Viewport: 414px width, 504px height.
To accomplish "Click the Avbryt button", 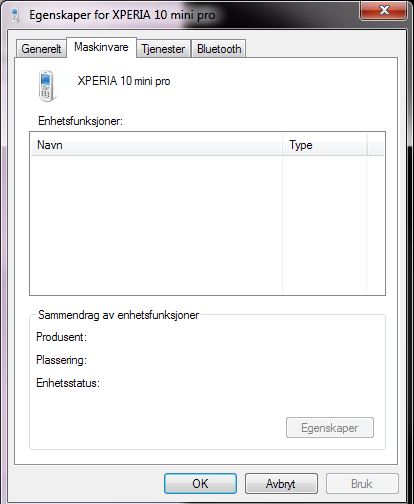I will [x=281, y=483].
